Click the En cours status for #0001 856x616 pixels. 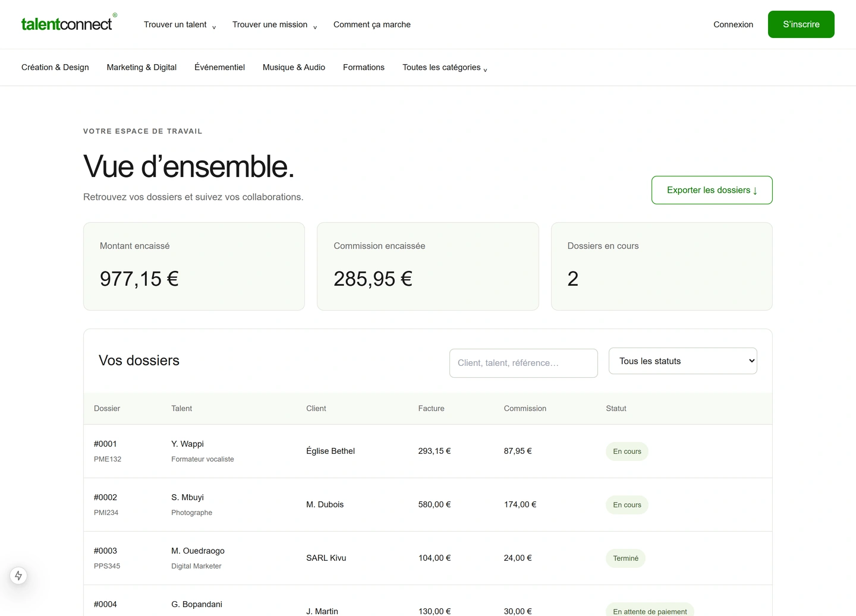627,451
